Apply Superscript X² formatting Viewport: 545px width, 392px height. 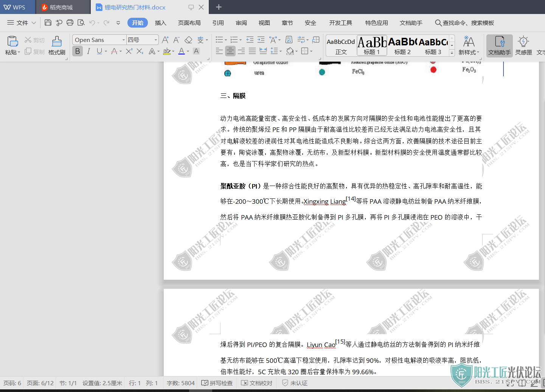[x=129, y=51]
